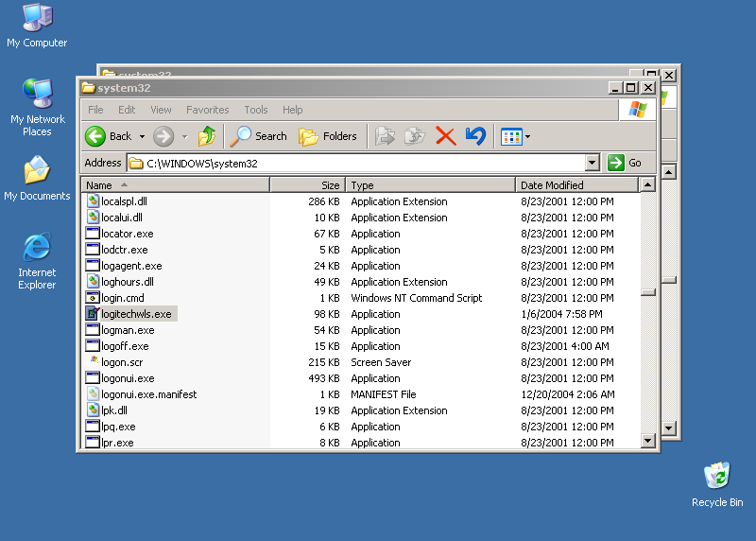Viewport: 756px width, 541px height.
Task: Close the back system32 window
Action: tap(669, 76)
